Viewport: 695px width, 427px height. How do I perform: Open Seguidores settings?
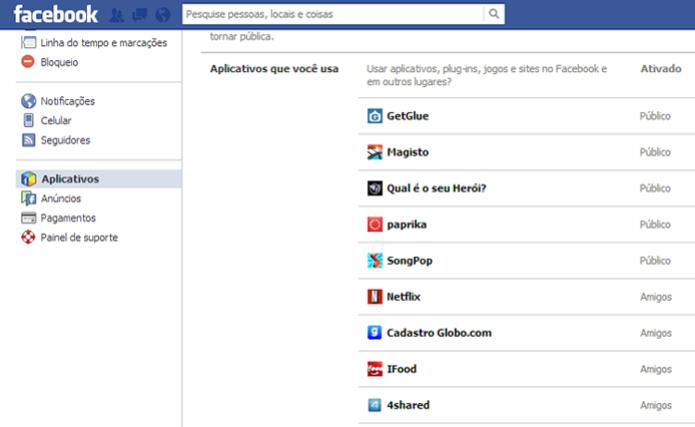pos(65,140)
